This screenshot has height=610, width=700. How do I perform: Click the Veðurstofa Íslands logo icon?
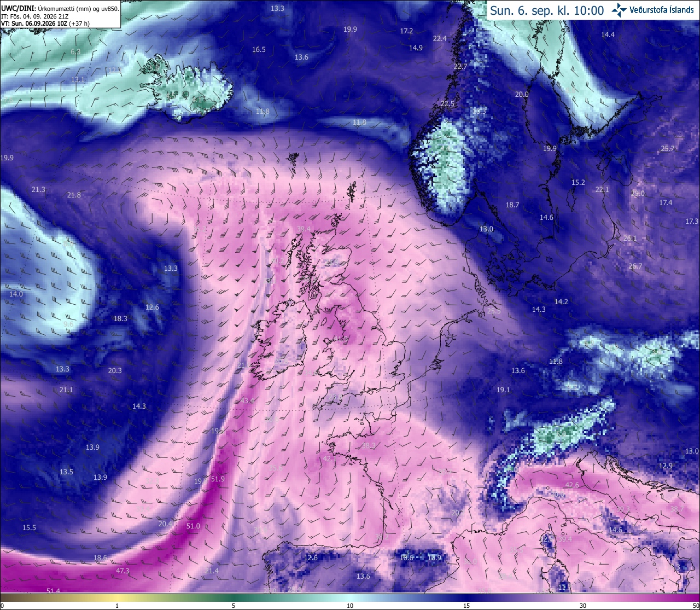click(x=619, y=10)
